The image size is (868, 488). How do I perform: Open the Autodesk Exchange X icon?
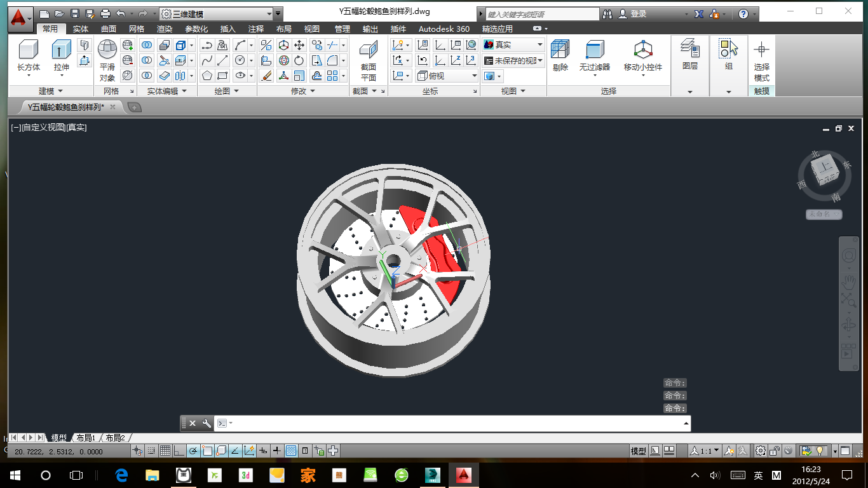click(699, 13)
